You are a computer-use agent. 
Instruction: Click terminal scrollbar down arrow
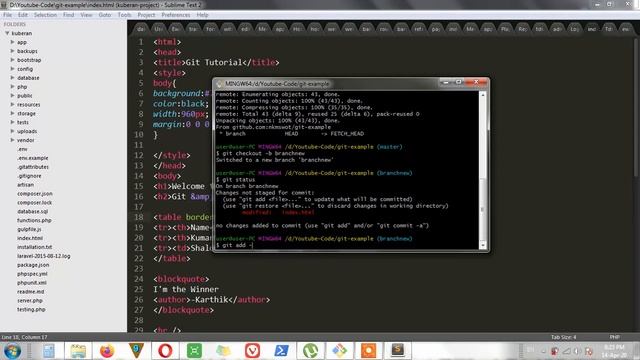point(483,245)
